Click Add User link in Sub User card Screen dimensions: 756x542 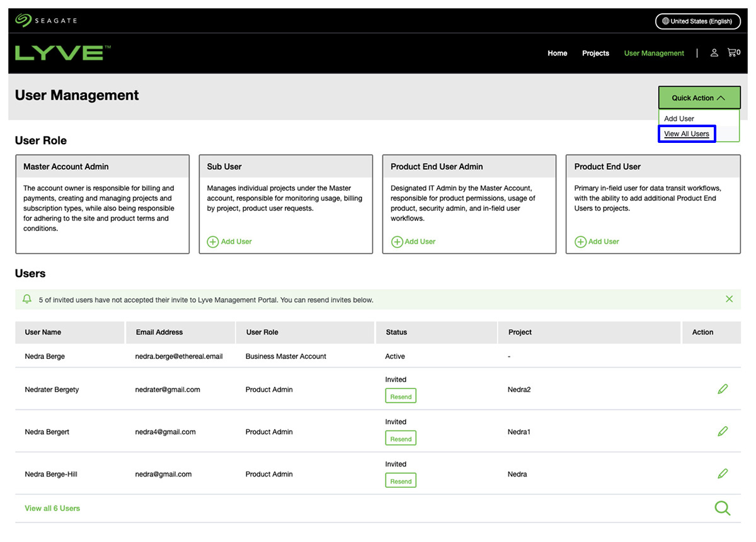click(236, 242)
